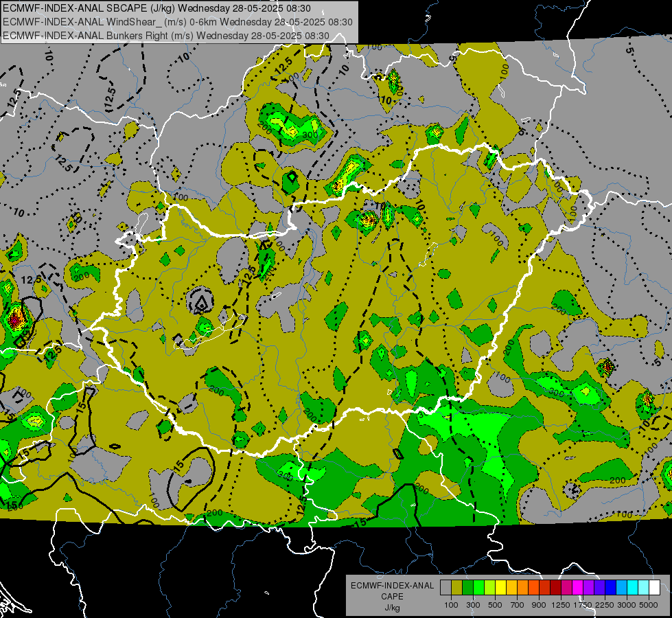Click the Bunkers Right title line
Viewport: 672px width, 618px height.
pos(166,36)
